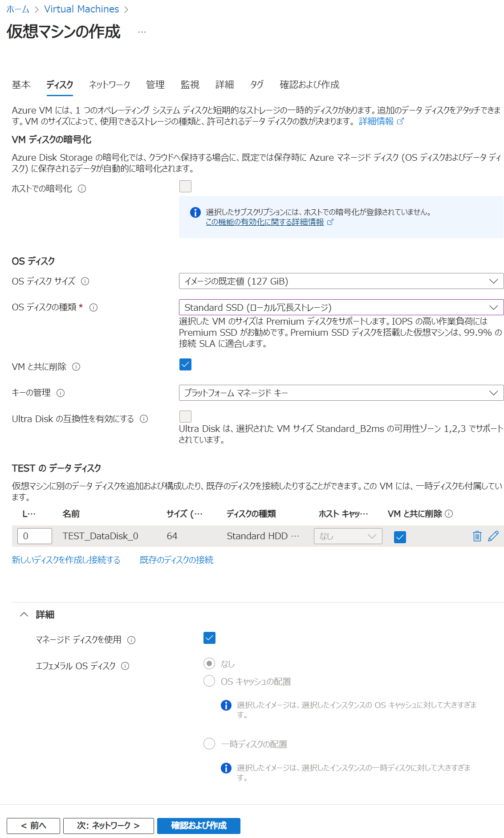
Task: Open the OS ディスクの種類 dropdown
Action: tap(341, 308)
